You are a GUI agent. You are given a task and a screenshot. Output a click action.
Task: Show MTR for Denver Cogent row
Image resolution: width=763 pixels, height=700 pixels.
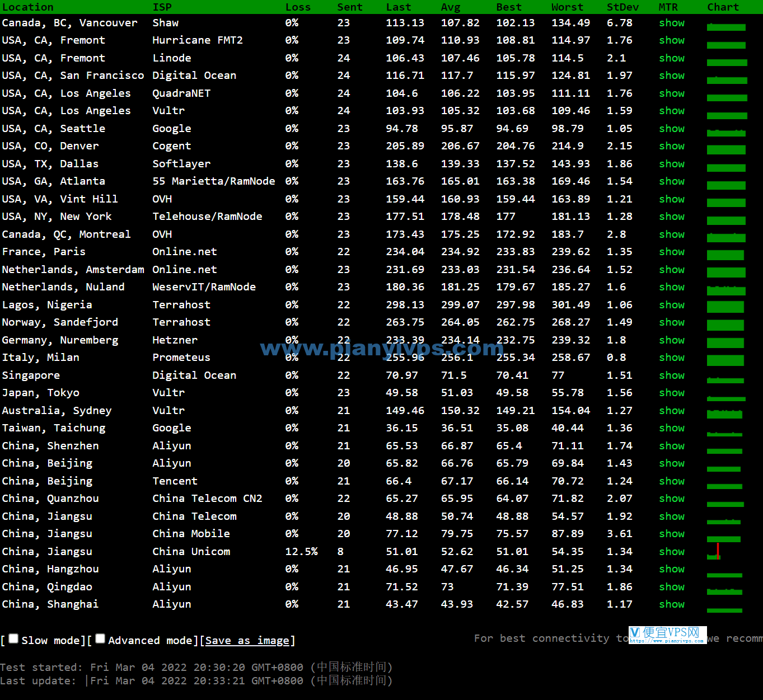(672, 146)
